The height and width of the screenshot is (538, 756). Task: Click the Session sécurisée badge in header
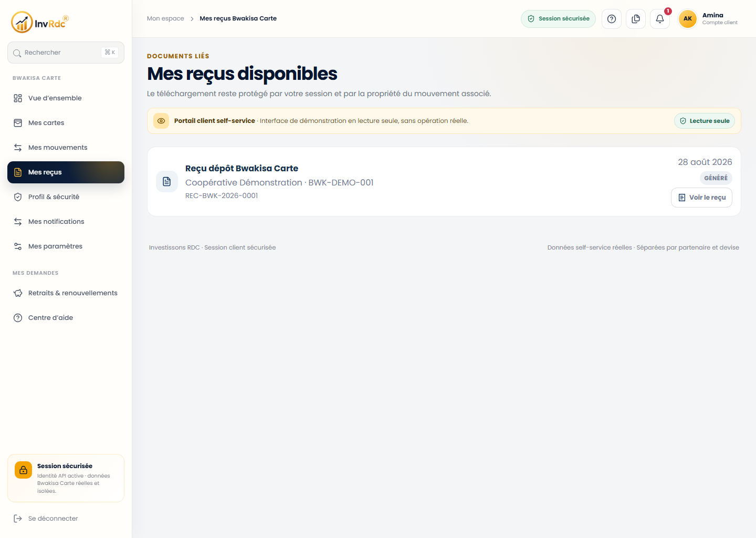pyautogui.click(x=558, y=19)
